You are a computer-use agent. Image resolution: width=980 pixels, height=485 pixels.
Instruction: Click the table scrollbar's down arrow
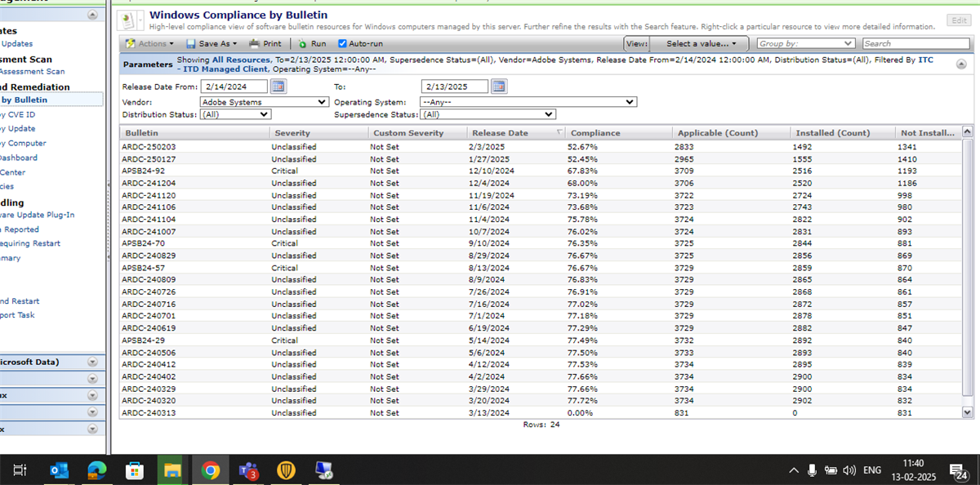tap(968, 413)
